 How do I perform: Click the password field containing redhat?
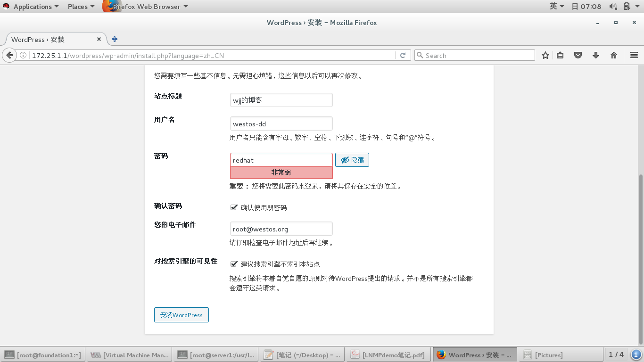tap(281, 160)
